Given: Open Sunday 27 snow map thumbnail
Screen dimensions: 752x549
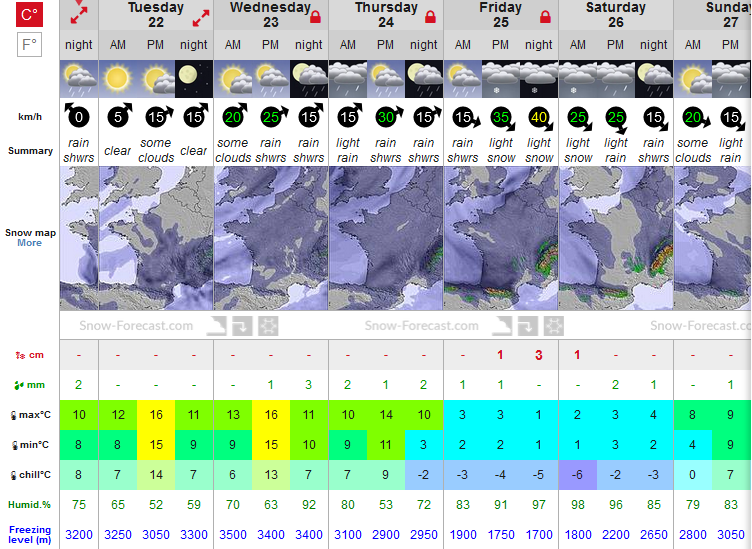Looking at the screenshot, I should (713, 238).
